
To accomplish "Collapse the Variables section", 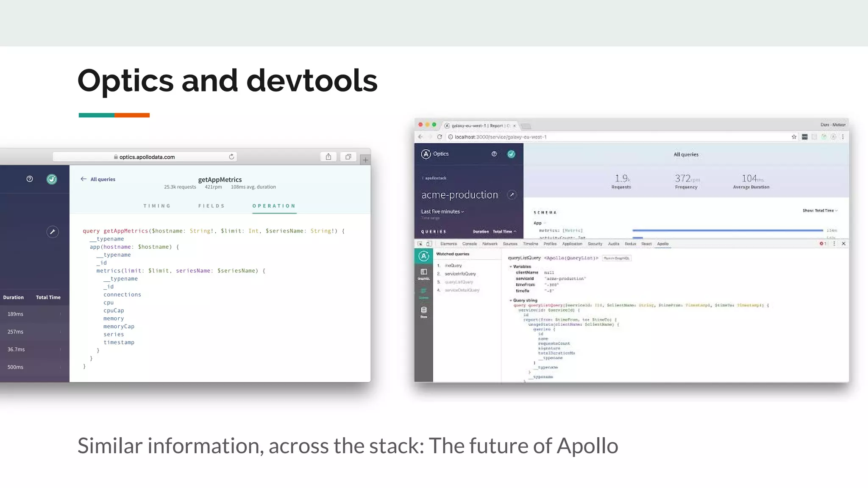I will coord(520,266).
